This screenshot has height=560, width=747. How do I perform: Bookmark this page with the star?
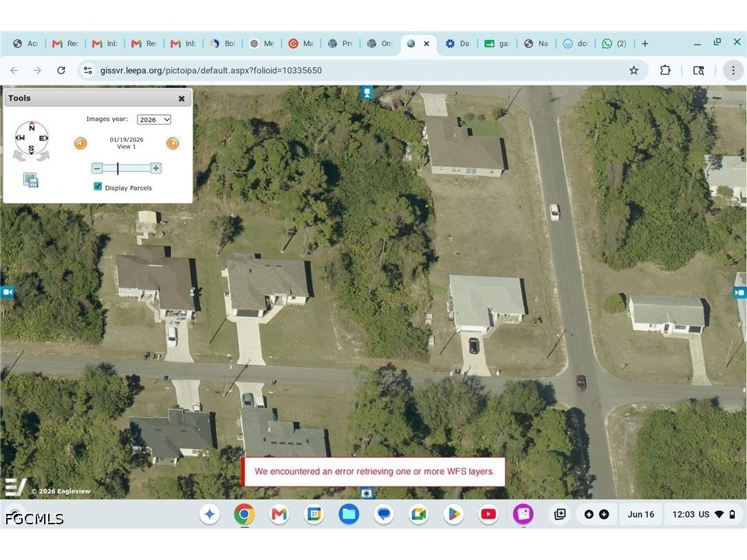[634, 71]
